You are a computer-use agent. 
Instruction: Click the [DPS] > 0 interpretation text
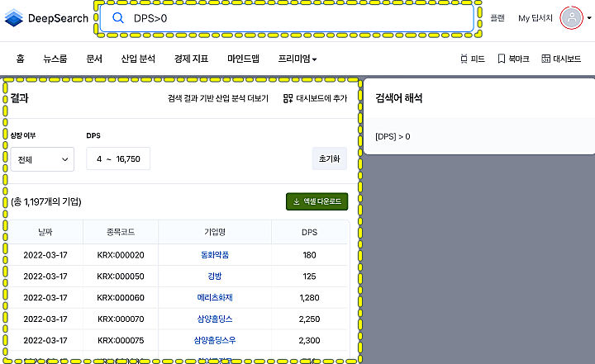[x=393, y=136]
